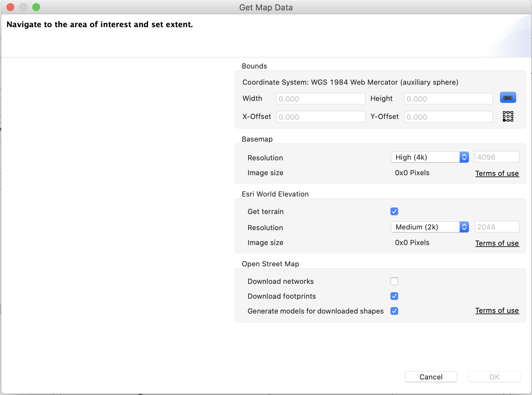Focus the X-Offset input field
Image resolution: width=532 pixels, height=395 pixels.
click(321, 117)
